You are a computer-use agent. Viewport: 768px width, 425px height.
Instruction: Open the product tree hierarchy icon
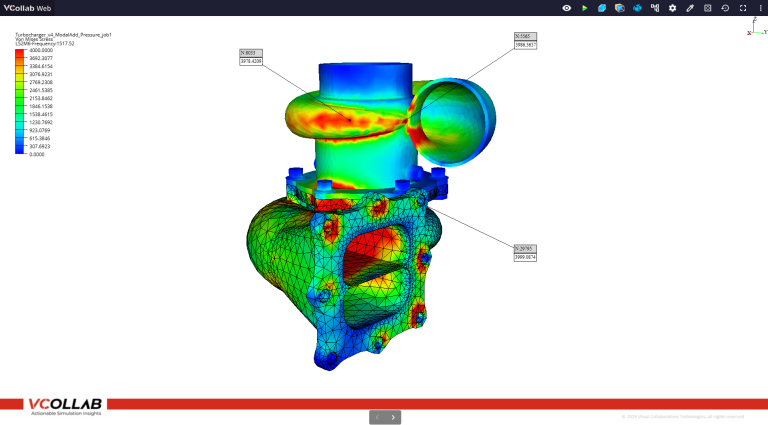click(x=655, y=8)
